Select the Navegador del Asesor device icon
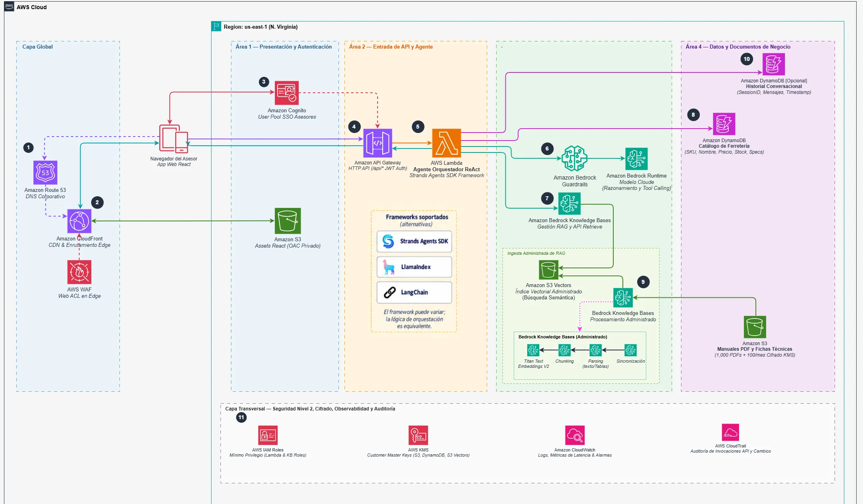The width and height of the screenshot is (863, 504). point(174,139)
